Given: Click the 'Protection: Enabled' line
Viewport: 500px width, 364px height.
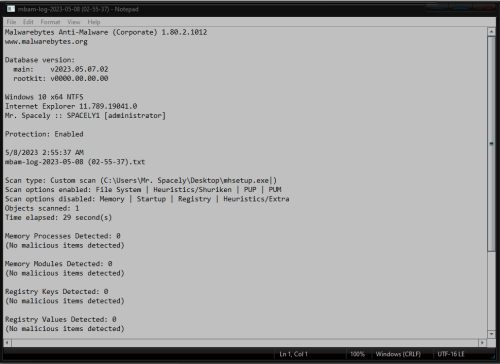Looking at the screenshot, I should [x=44, y=134].
